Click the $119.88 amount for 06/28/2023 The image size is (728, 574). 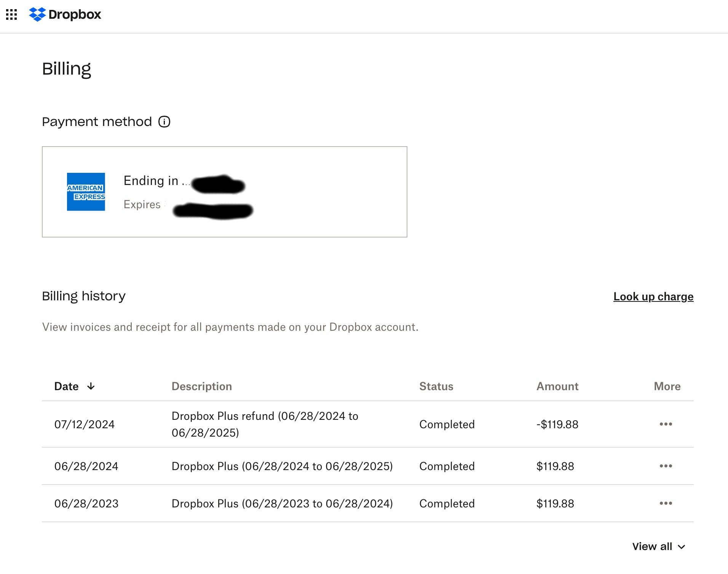point(555,504)
